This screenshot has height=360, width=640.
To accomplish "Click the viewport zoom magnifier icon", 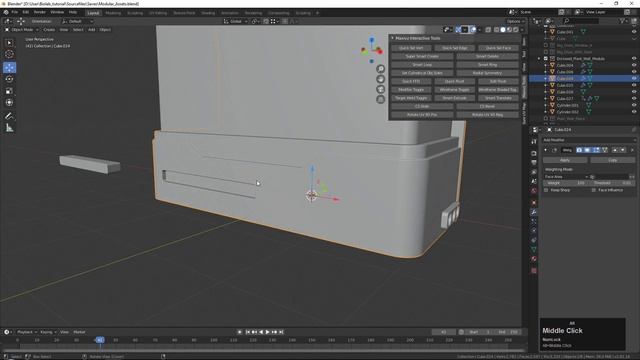I will [x=380, y=69].
